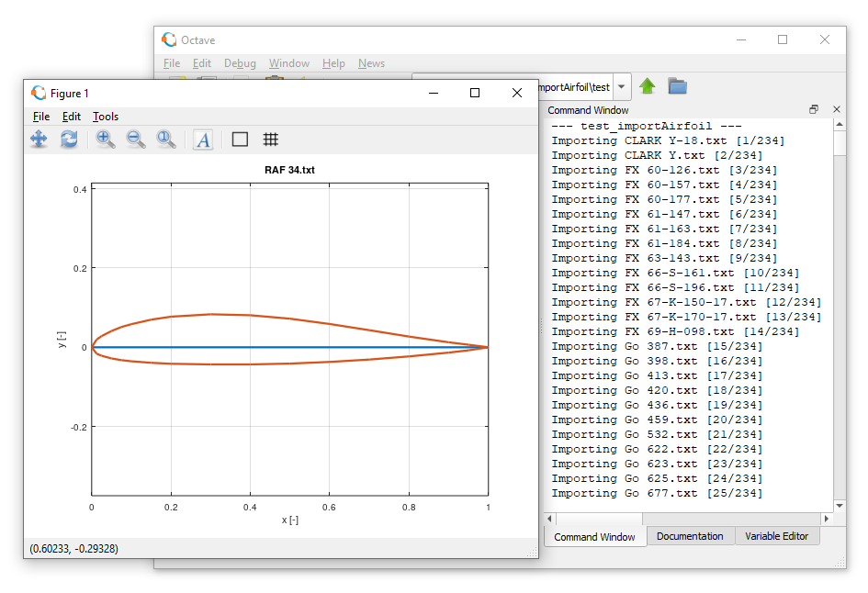Viewport: 868px width, 593px height.
Task: Maximize the Octave main window
Action: tap(783, 39)
